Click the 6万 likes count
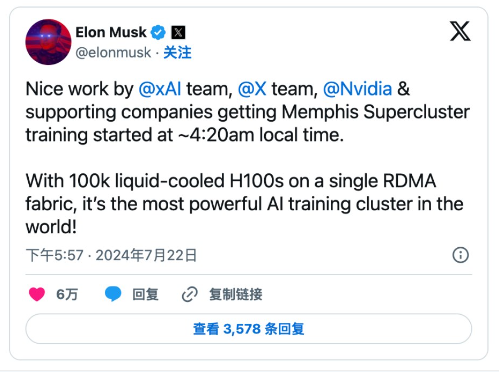This screenshot has width=499, height=372. (x=67, y=294)
